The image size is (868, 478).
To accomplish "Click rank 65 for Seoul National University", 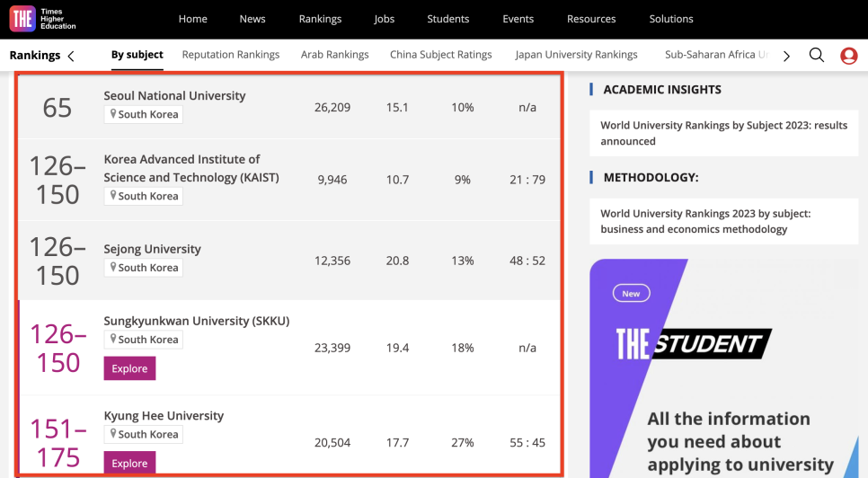I will point(58,107).
